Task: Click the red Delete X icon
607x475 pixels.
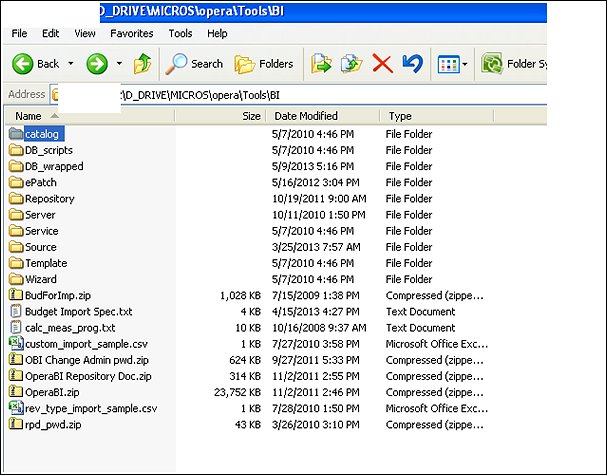Action: (381, 64)
